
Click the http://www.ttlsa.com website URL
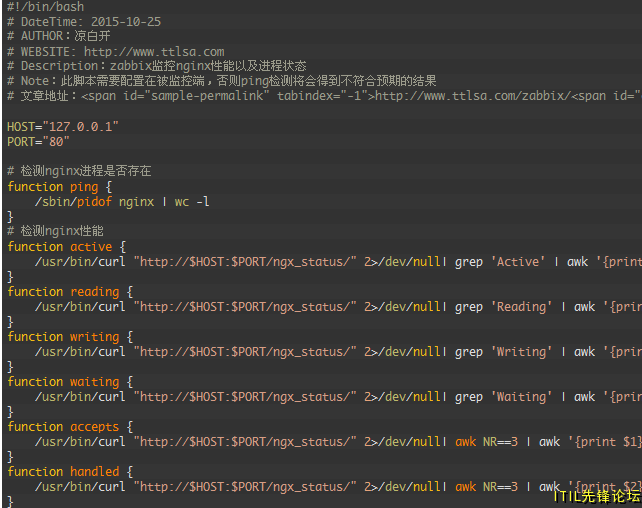pos(154,52)
